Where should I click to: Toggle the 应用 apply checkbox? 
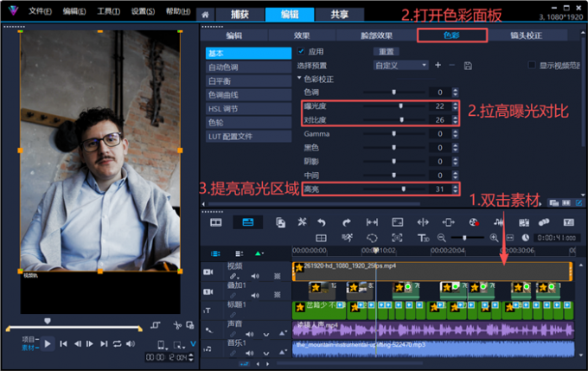(x=301, y=51)
